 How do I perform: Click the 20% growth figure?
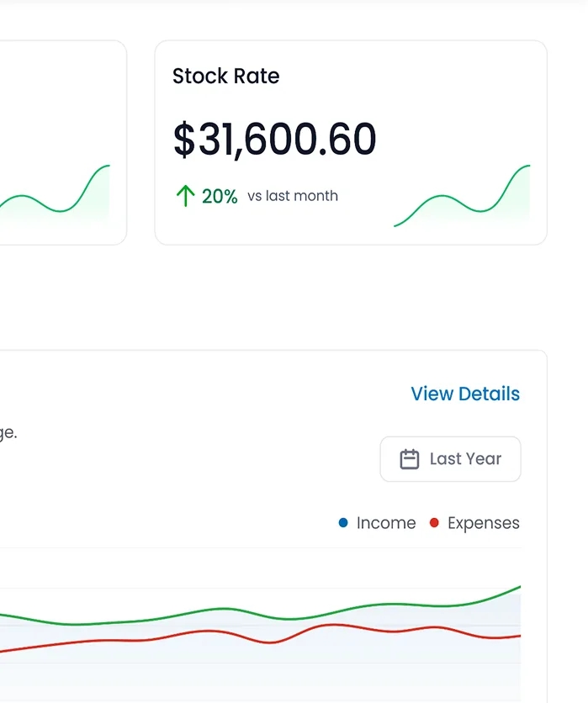pyautogui.click(x=220, y=197)
